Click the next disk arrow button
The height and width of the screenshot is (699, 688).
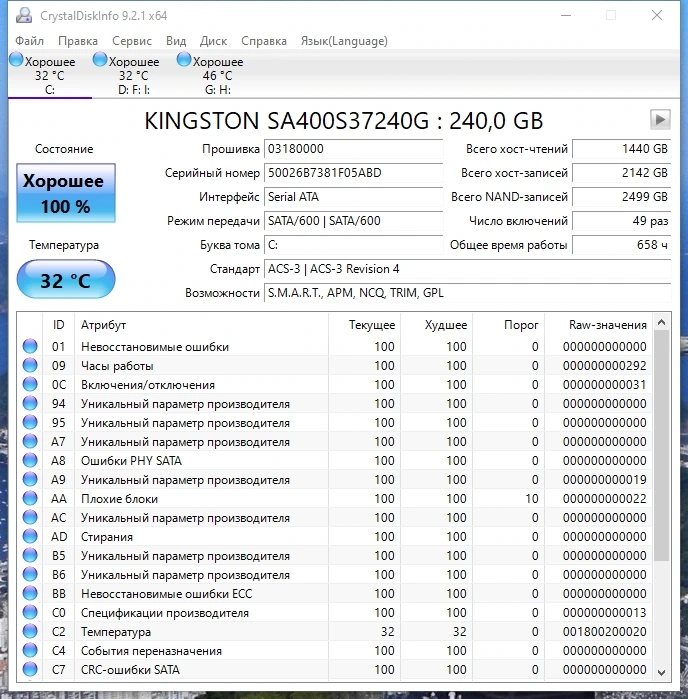(x=660, y=119)
